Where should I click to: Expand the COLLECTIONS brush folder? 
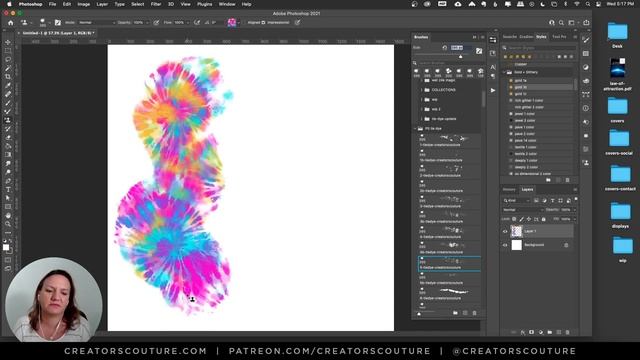click(422, 90)
